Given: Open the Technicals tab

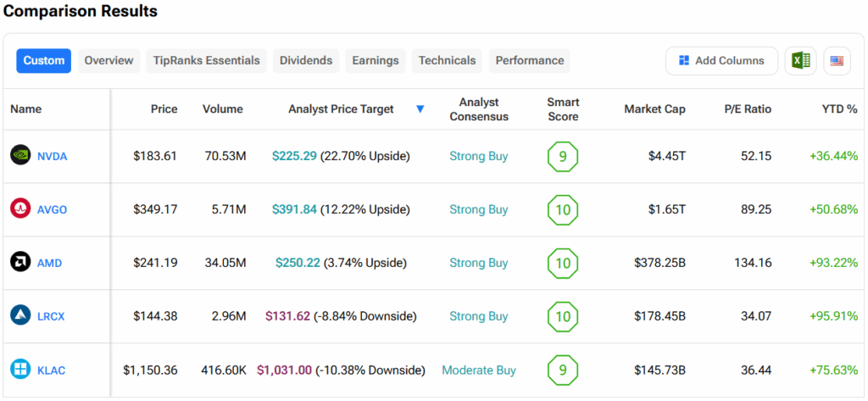Looking at the screenshot, I should (x=447, y=60).
